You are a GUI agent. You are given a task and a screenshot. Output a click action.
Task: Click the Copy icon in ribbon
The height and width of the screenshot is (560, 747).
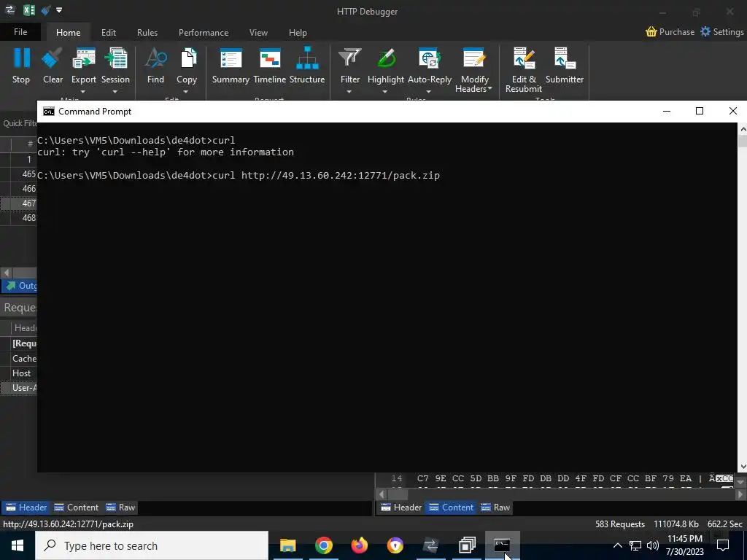point(187,58)
